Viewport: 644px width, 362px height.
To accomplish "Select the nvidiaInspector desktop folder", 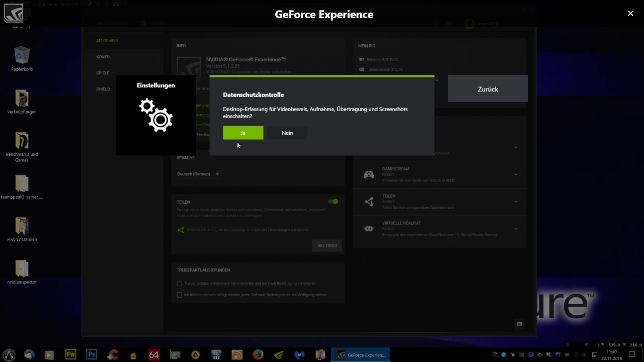I will coord(22,272).
